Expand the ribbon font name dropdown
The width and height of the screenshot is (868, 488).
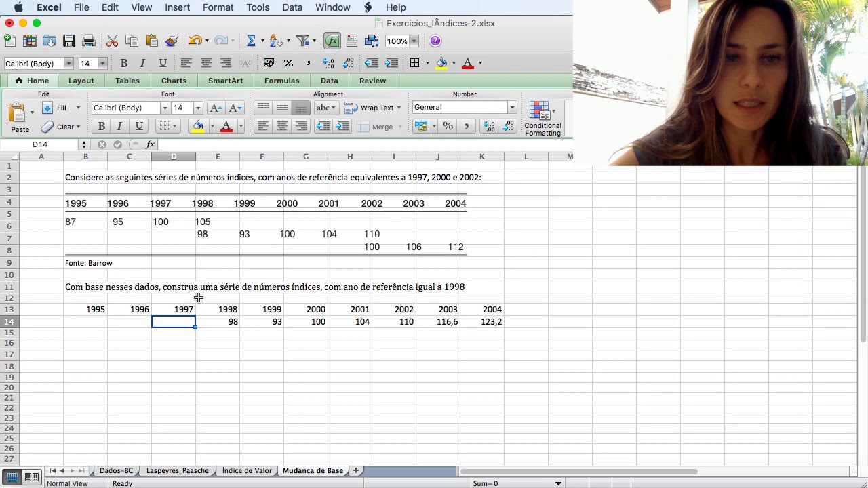pyautogui.click(x=165, y=108)
